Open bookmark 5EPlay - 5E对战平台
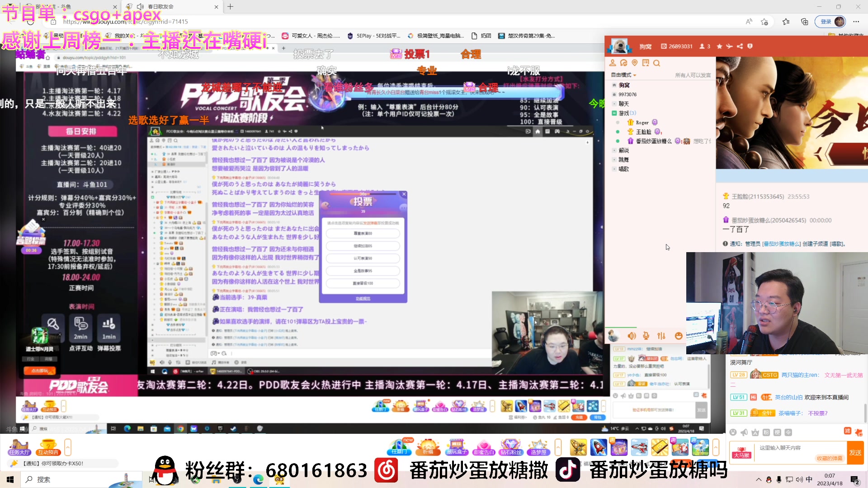The image size is (868, 488). (x=374, y=36)
